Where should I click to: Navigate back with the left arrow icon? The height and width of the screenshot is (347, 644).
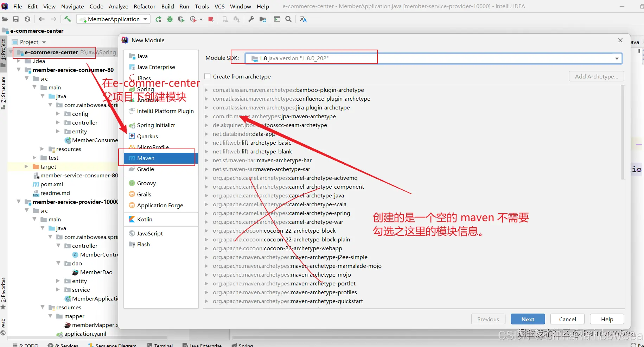(x=42, y=19)
